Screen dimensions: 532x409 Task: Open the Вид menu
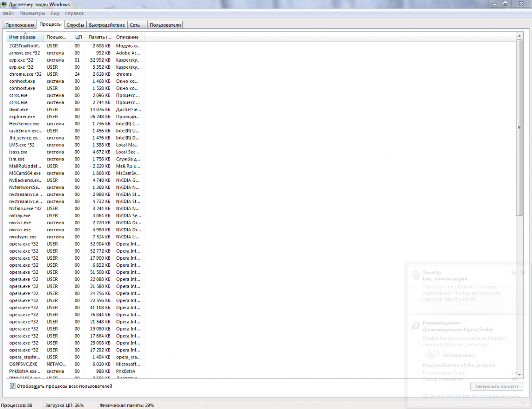point(55,14)
